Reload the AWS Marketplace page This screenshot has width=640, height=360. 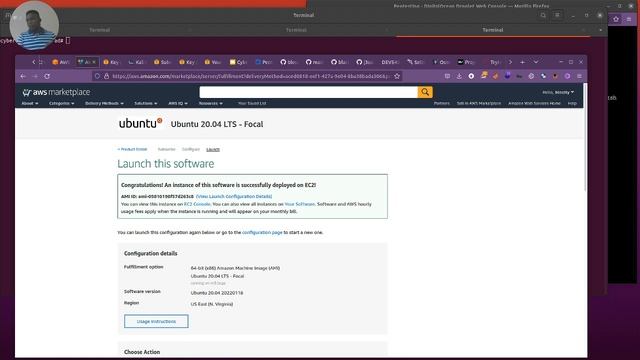[x=47, y=76]
